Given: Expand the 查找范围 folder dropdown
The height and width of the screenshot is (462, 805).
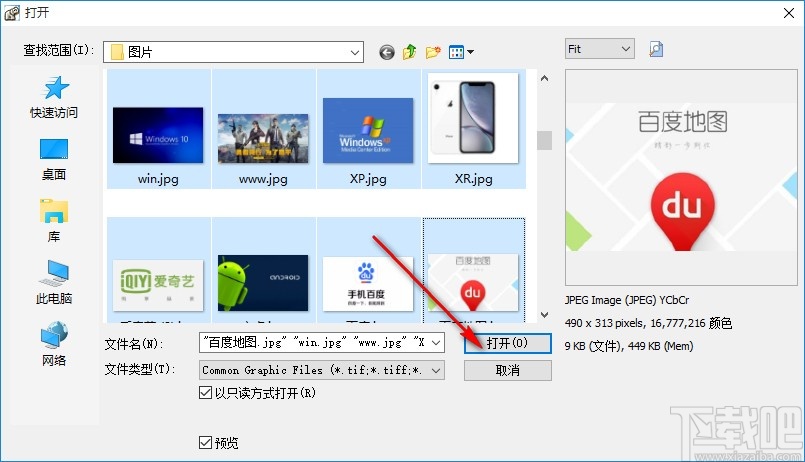Looking at the screenshot, I should (x=354, y=52).
